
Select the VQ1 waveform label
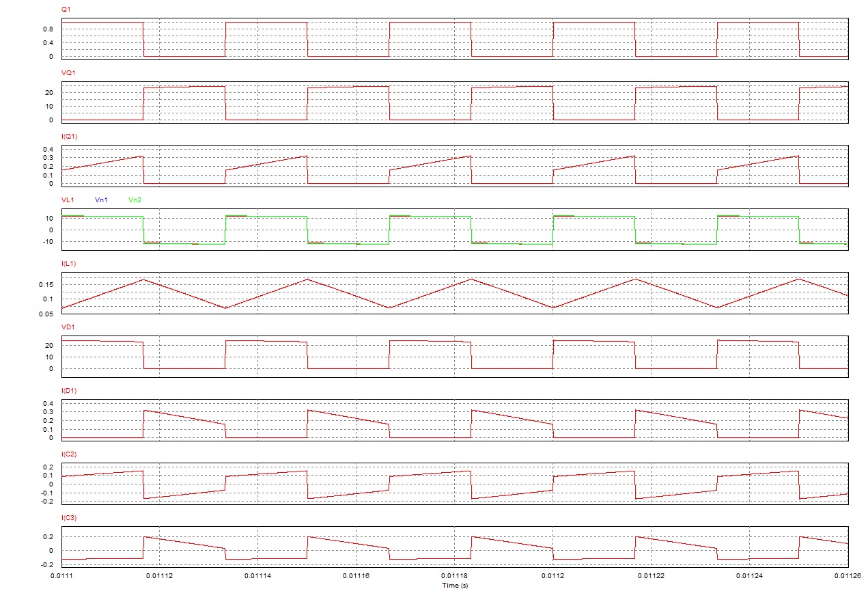(68, 73)
